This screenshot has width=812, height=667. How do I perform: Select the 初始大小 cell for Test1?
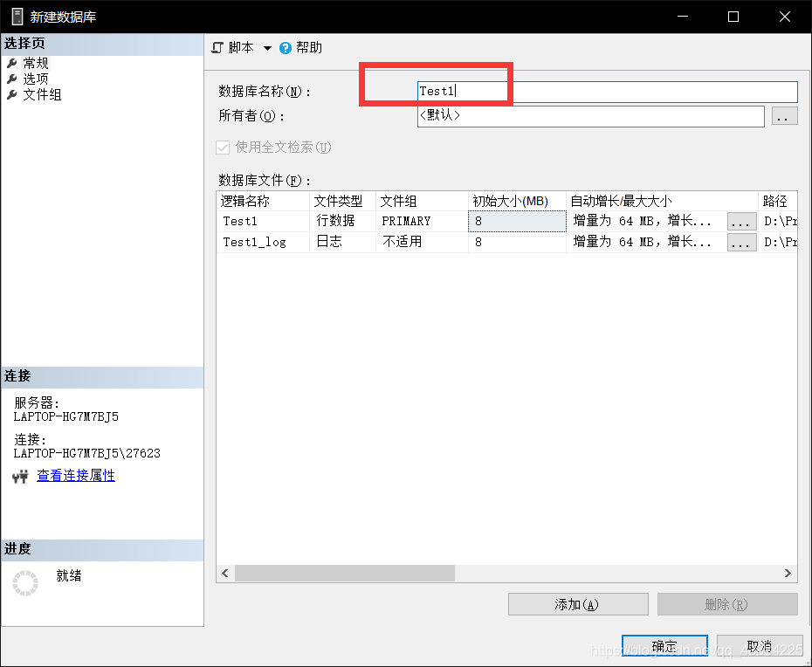click(x=517, y=221)
